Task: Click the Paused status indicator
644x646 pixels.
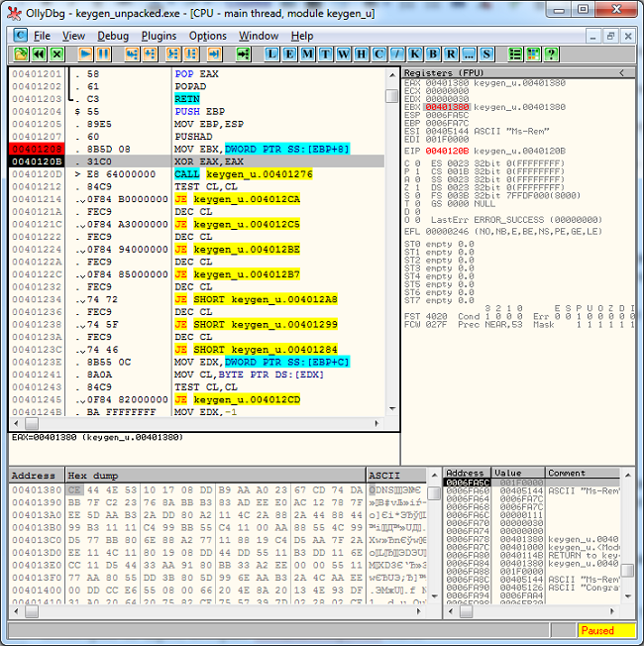Action: [605, 630]
